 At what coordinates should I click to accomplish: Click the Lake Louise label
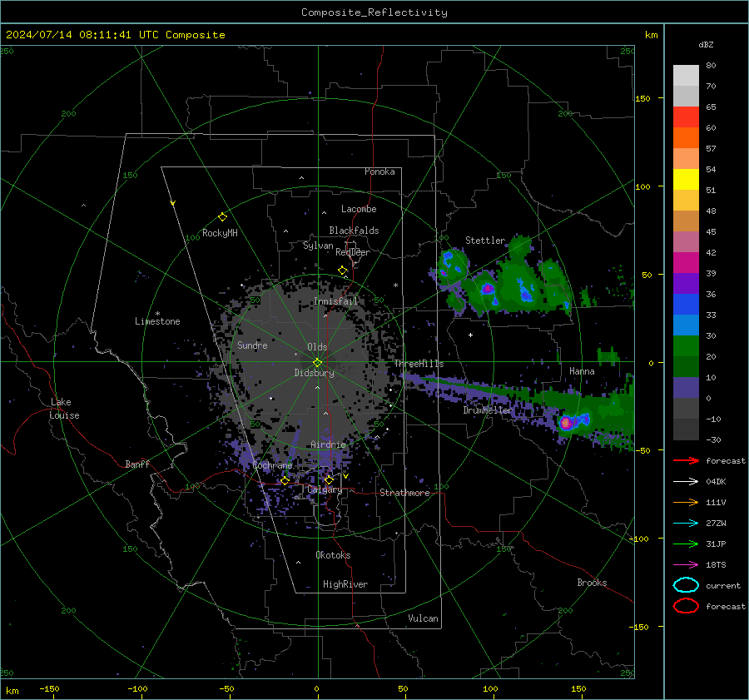pos(64,409)
